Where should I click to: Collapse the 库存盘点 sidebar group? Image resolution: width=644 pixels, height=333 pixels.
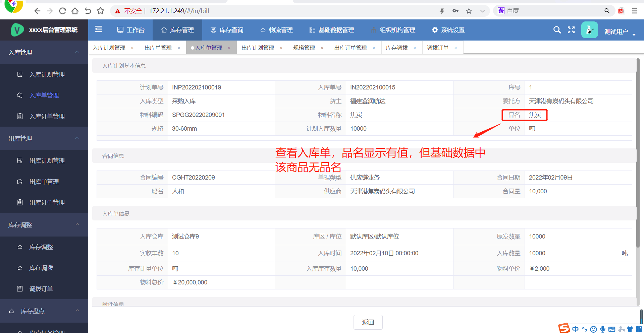click(x=44, y=311)
